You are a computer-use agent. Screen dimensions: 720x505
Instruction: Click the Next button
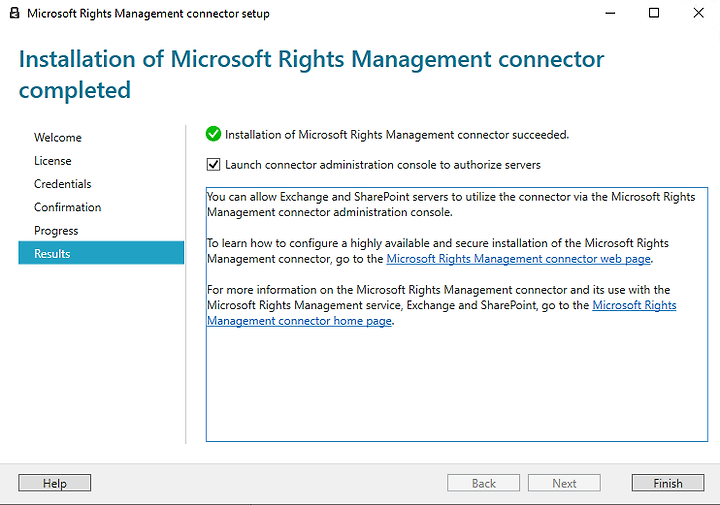(564, 483)
